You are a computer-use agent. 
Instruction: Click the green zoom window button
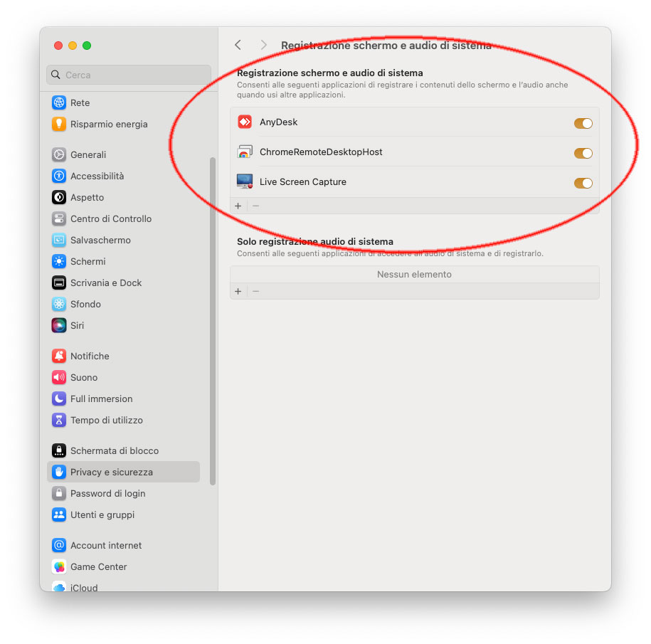(x=87, y=46)
